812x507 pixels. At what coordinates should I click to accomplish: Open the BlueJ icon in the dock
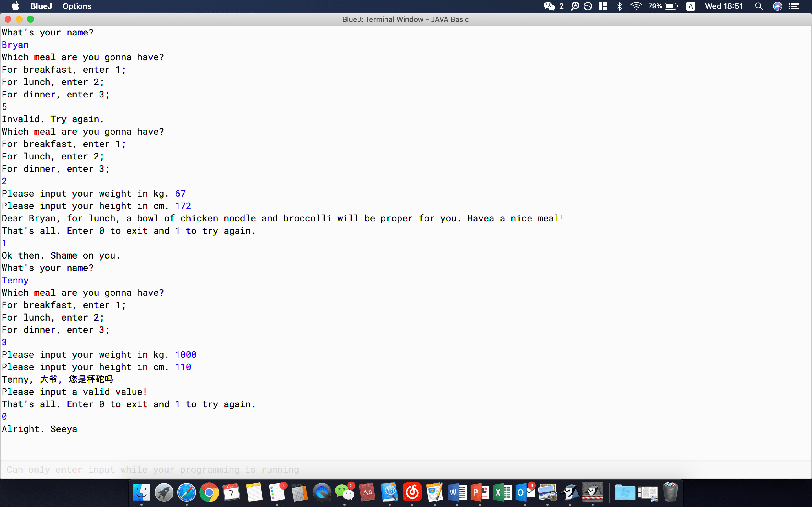(x=570, y=493)
